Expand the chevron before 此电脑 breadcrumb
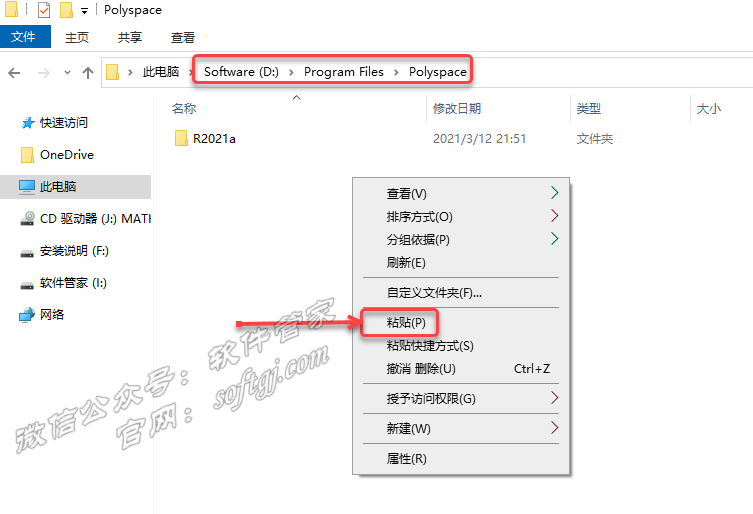The image size is (753, 514). coord(130,73)
